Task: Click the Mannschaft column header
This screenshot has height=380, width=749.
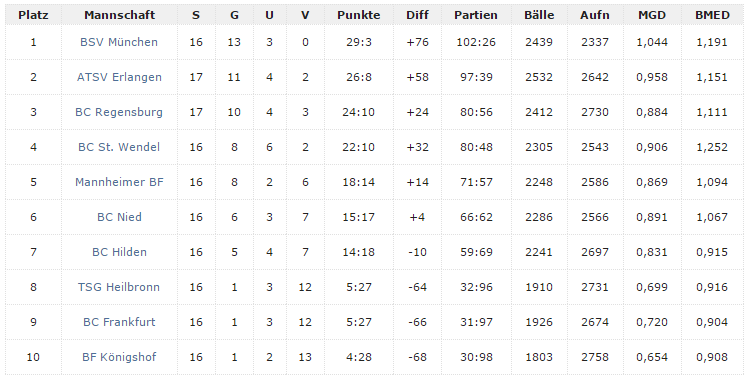Action: click(x=119, y=15)
